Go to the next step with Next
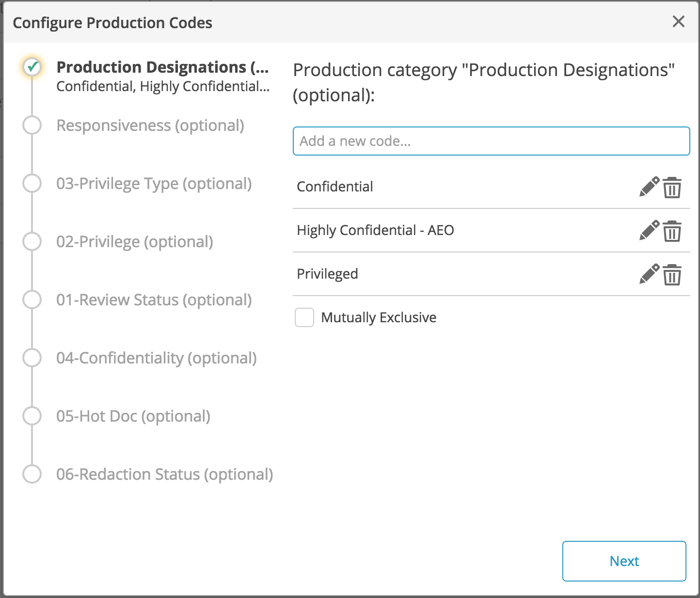 click(624, 561)
